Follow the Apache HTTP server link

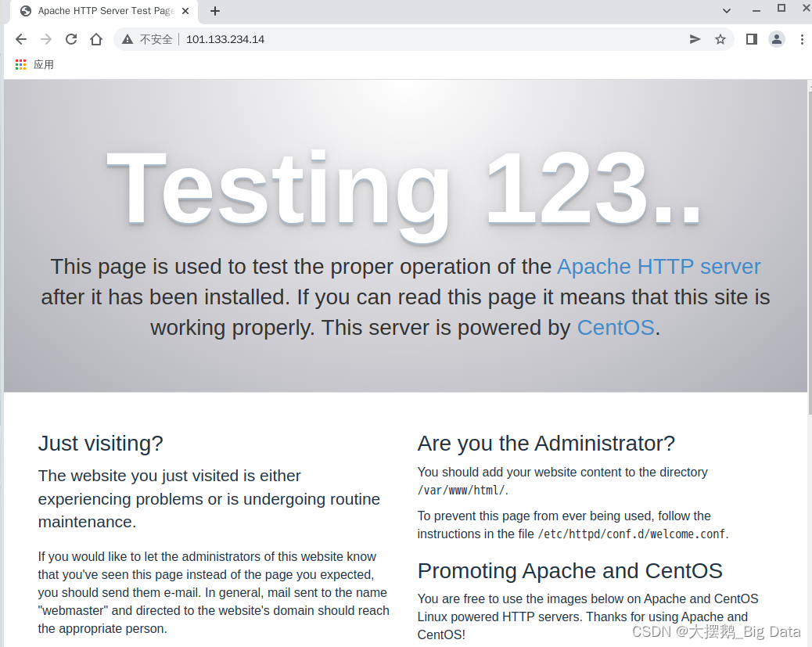tap(659, 267)
